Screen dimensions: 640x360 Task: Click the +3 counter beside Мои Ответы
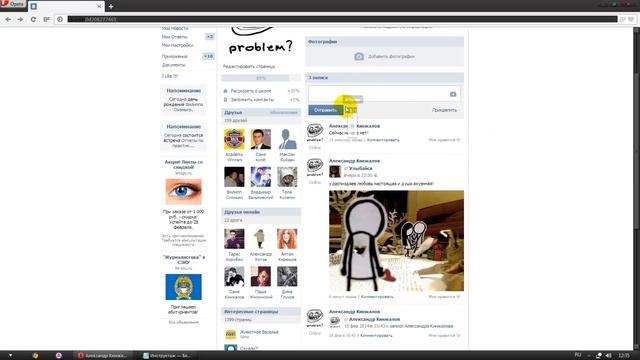coord(209,37)
